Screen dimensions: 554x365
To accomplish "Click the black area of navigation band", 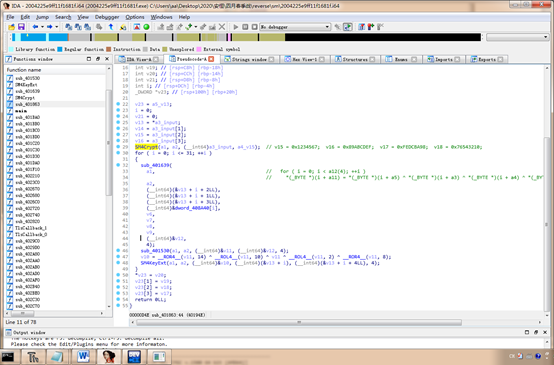I will (383, 37).
